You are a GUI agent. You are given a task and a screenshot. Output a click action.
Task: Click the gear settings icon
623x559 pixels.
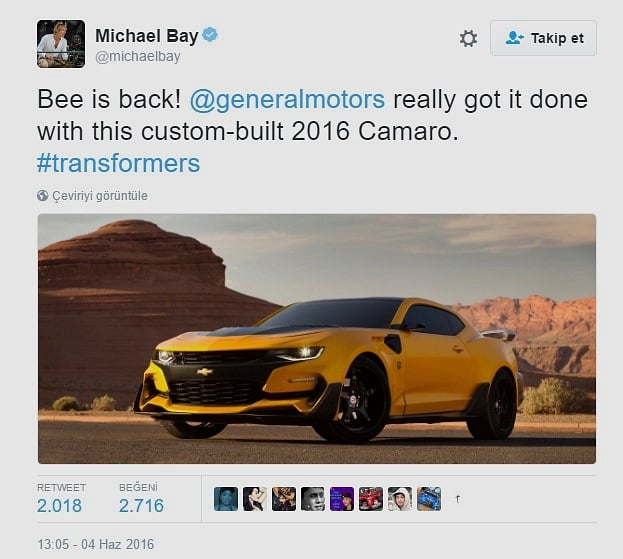(468, 39)
